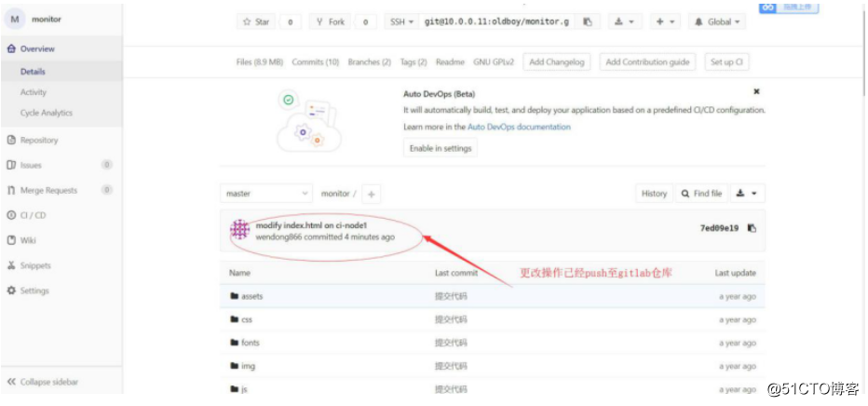Fork the monitor project
Image resolution: width=868 pixels, height=406 pixels.
330,22
